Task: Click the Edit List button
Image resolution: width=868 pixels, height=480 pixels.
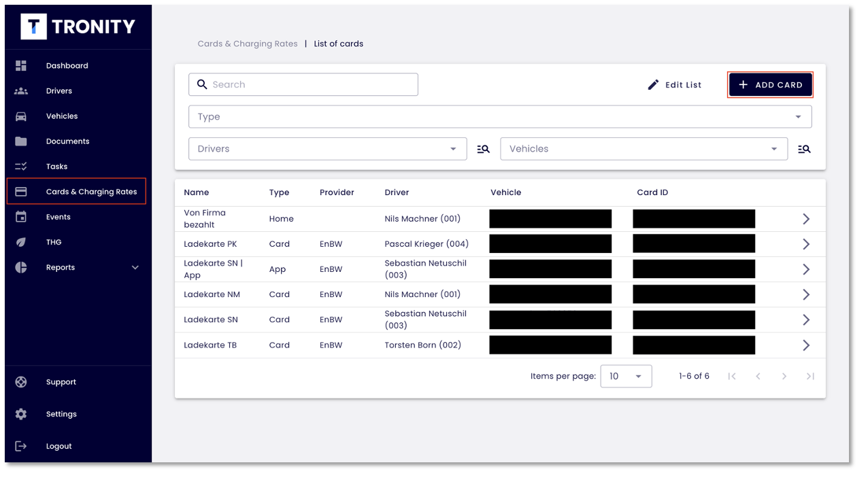Action: point(674,85)
